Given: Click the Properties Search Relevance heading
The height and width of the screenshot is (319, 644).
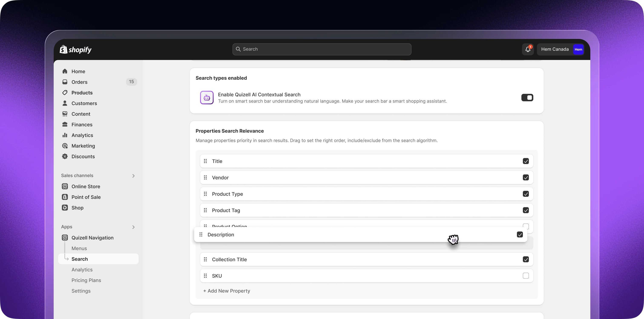Looking at the screenshot, I should [x=230, y=131].
